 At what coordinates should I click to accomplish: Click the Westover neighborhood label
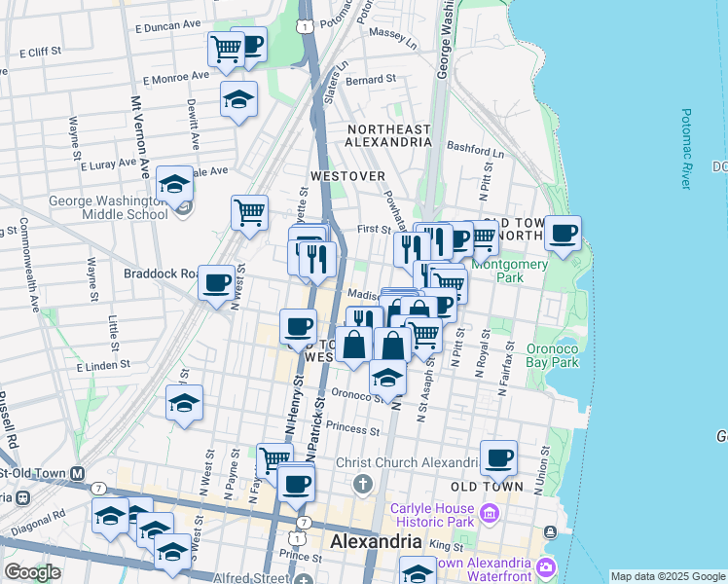pos(347,176)
